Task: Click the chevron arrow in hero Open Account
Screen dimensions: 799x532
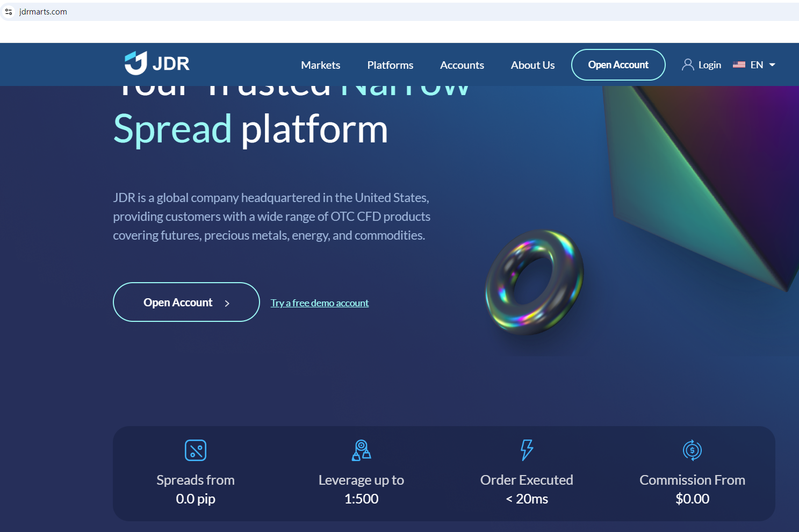Action: pyautogui.click(x=227, y=303)
